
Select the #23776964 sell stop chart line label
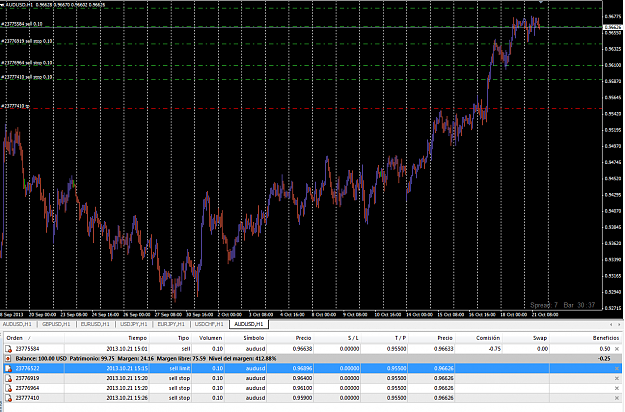tap(27, 63)
